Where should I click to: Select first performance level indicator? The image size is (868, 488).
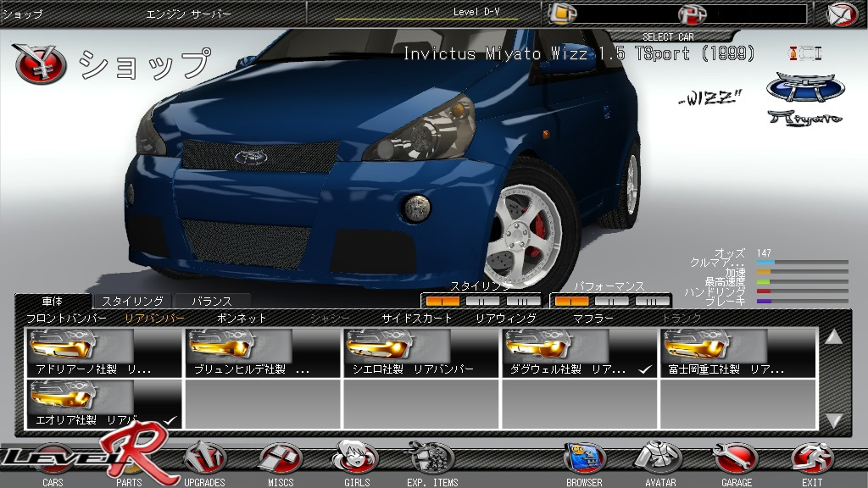pyautogui.click(x=571, y=301)
